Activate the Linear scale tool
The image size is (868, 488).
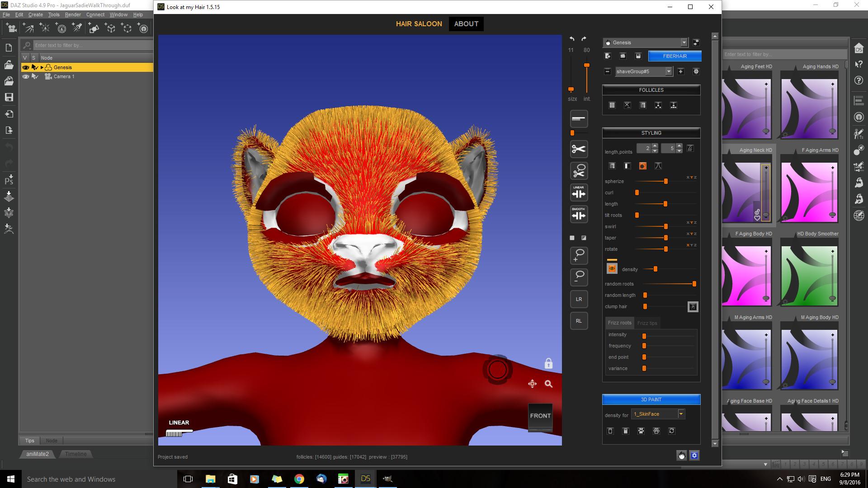point(579,193)
